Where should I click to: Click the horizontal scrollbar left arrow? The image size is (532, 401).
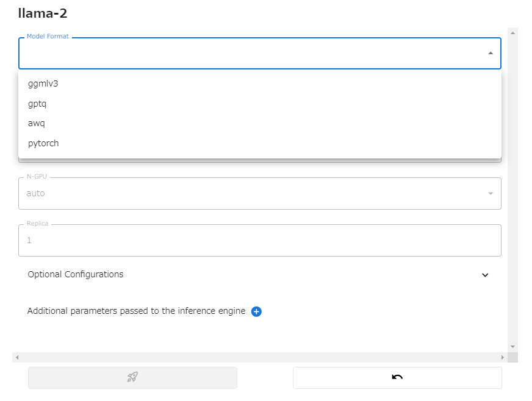[17, 357]
